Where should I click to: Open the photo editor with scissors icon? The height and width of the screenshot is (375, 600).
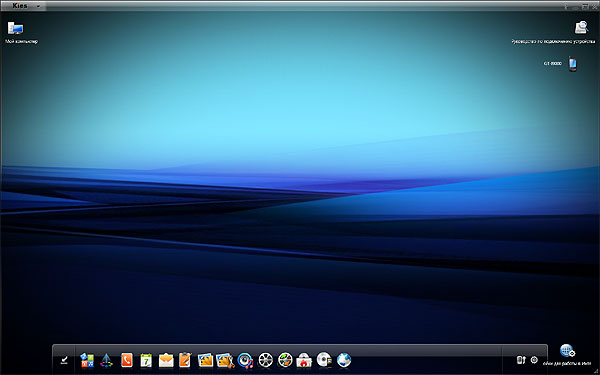pyautogui.click(x=225, y=360)
